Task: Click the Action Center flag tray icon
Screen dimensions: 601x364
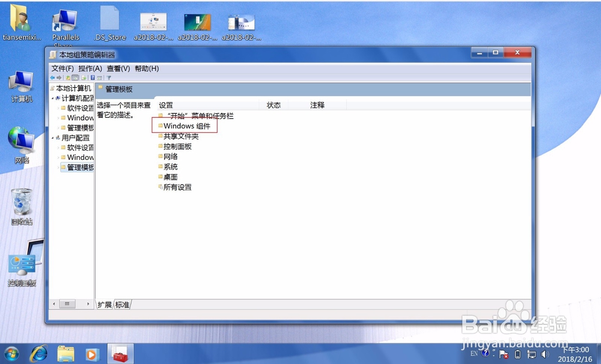Action: (x=504, y=354)
